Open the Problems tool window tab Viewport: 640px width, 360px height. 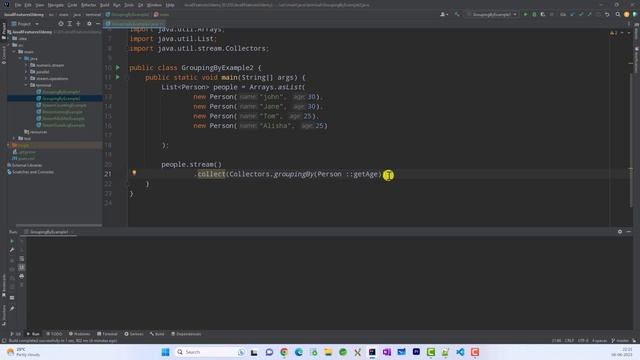click(x=79, y=334)
